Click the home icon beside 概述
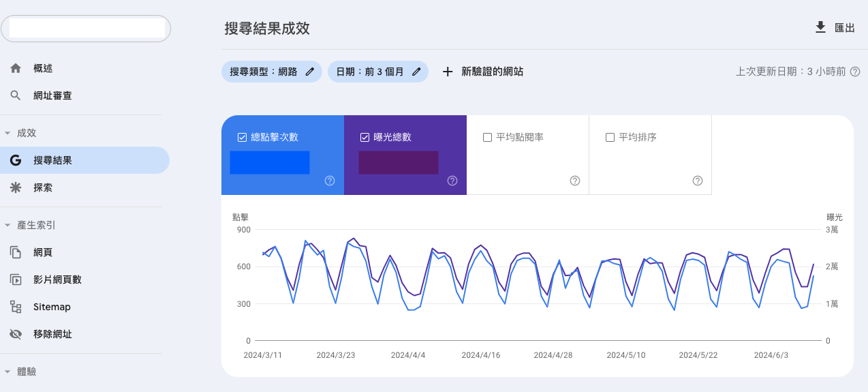Screen dimensions: 868x392 coord(16,68)
